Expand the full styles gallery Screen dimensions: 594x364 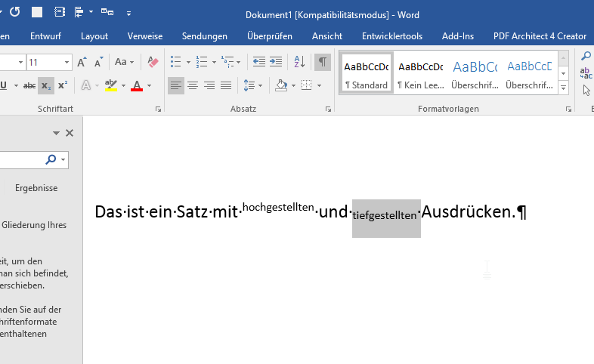563,88
